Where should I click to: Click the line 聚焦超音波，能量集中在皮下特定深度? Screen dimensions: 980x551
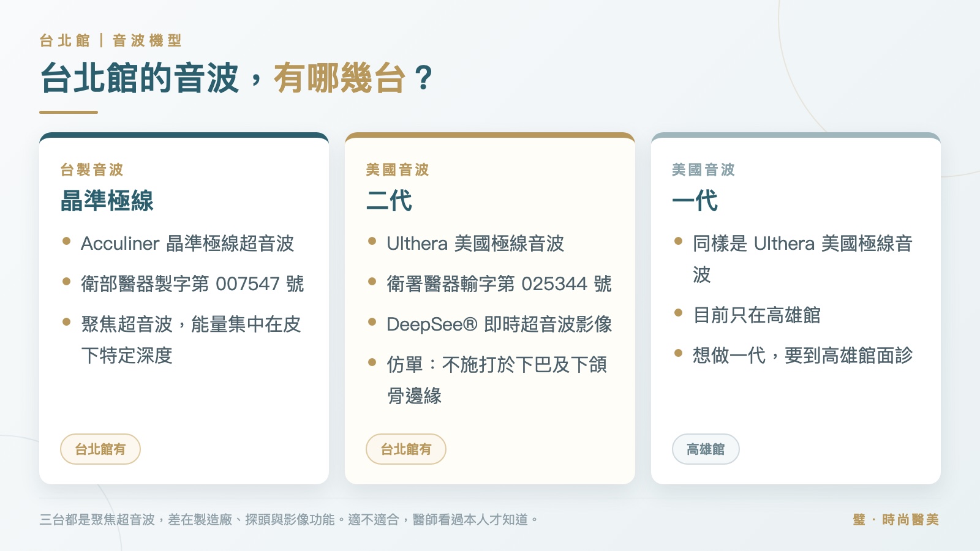[191, 340]
